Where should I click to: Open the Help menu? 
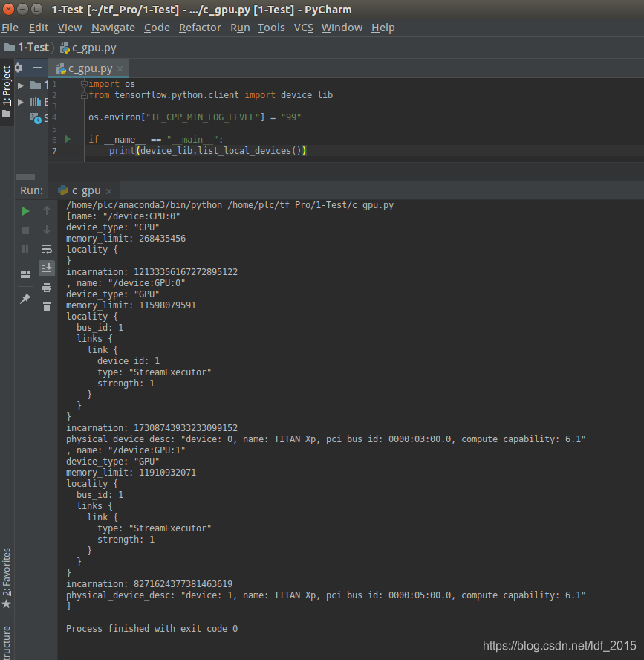[383, 27]
